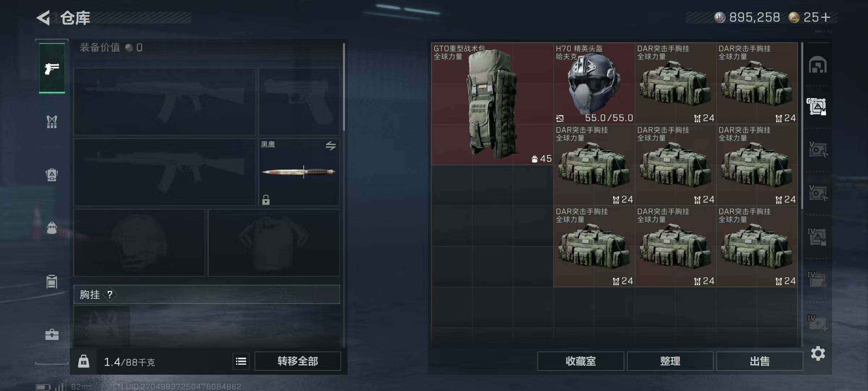Click 转移全部 button
The image size is (868, 391).
(x=297, y=361)
